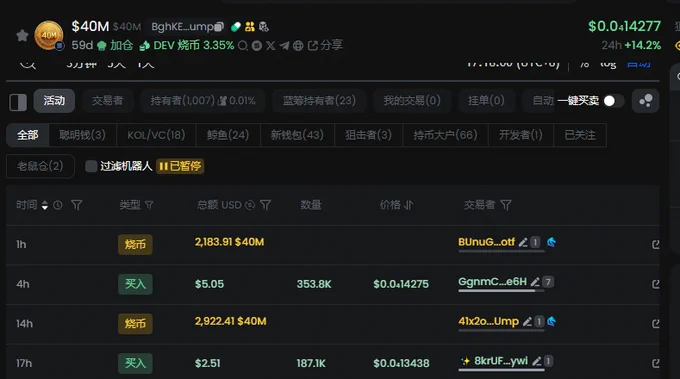Screen dimensions: 680x379
Task: Check the 过滤机器人 checkbox
Action: [x=91, y=166]
